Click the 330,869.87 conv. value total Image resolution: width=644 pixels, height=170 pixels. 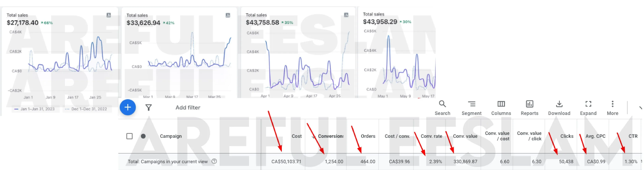pos(465,161)
